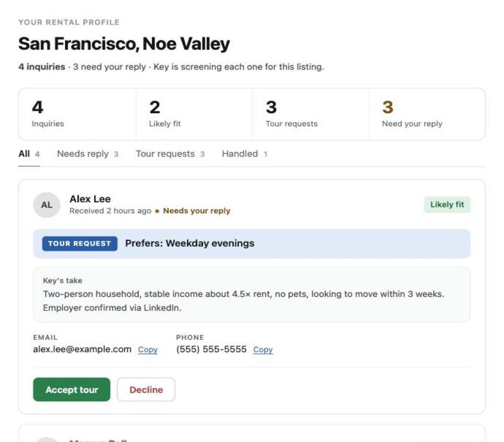Click the Alex Lee name
The height and width of the screenshot is (442, 504).
pos(90,199)
